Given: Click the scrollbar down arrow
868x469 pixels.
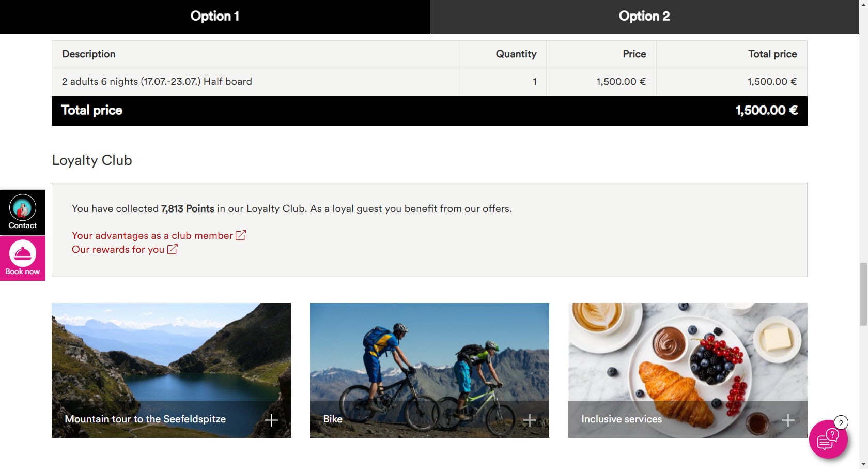Looking at the screenshot, I should [863, 464].
